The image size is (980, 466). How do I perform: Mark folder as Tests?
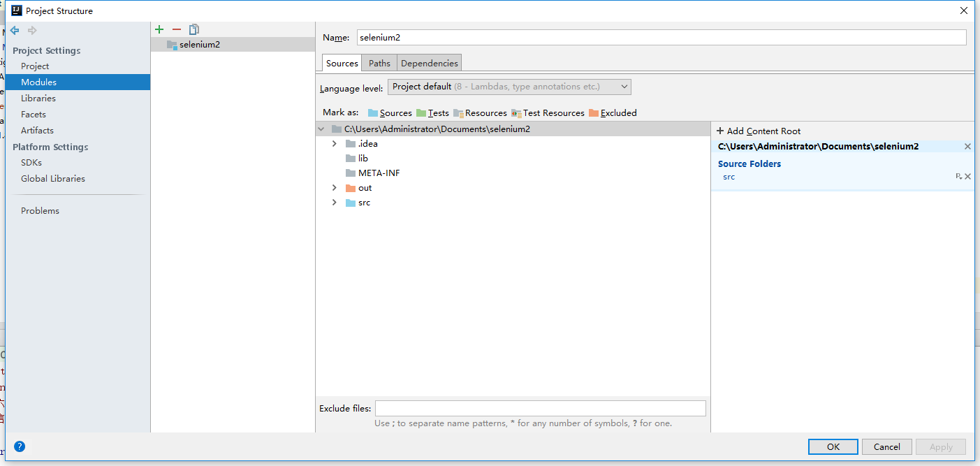tap(432, 113)
